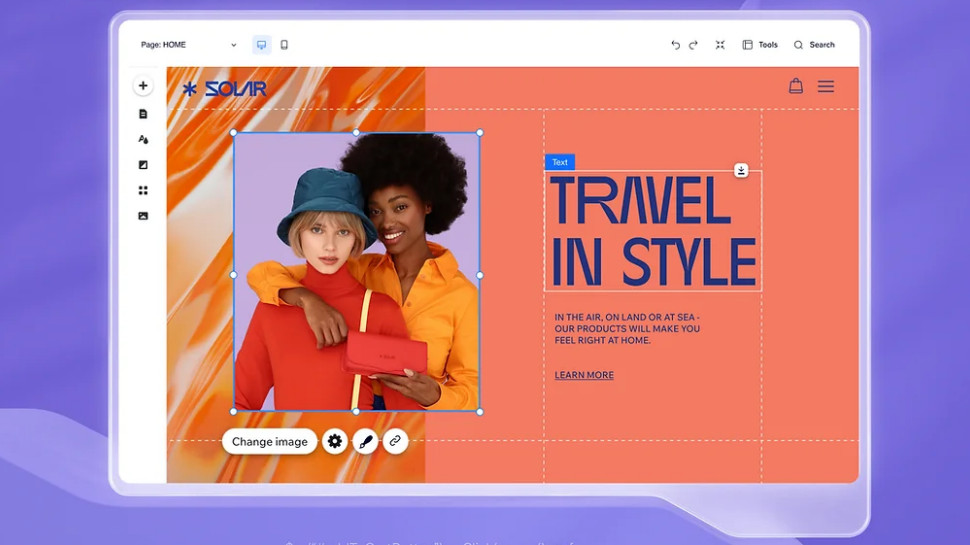Open the Pages panel in left sidebar
The width and height of the screenshot is (970, 545).
[x=143, y=114]
